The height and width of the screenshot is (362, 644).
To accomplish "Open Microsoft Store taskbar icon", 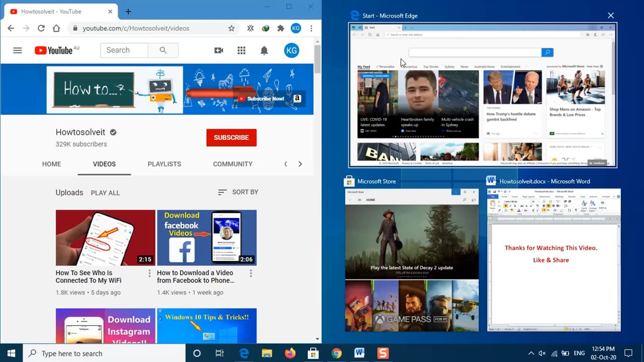I will tap(313, 353).
